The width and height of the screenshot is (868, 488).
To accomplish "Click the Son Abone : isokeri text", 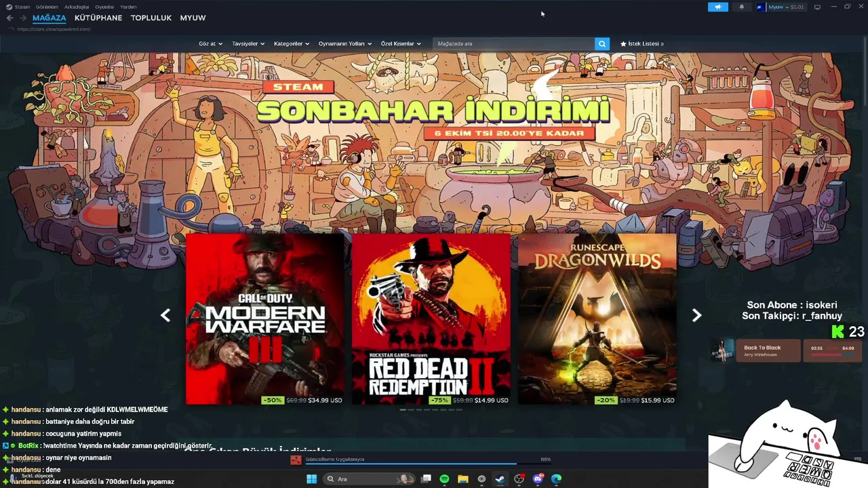I will [792, 305].
